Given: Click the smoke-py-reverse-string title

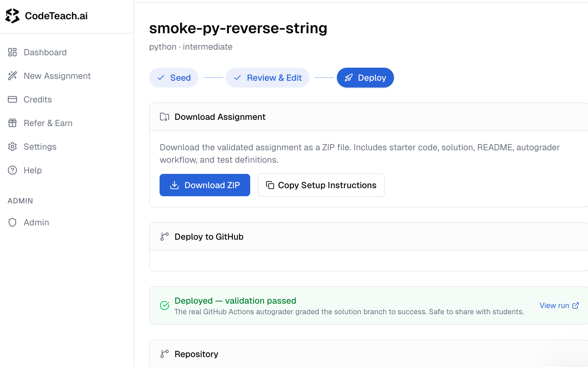Looking at the screenshot, I should (x=238, y=28).
